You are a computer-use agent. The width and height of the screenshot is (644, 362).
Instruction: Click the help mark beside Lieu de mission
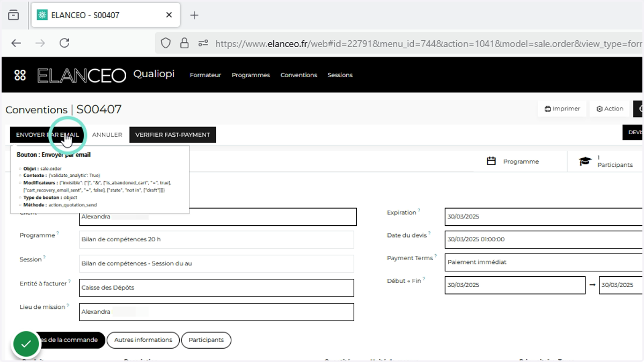tap(68, 306)
